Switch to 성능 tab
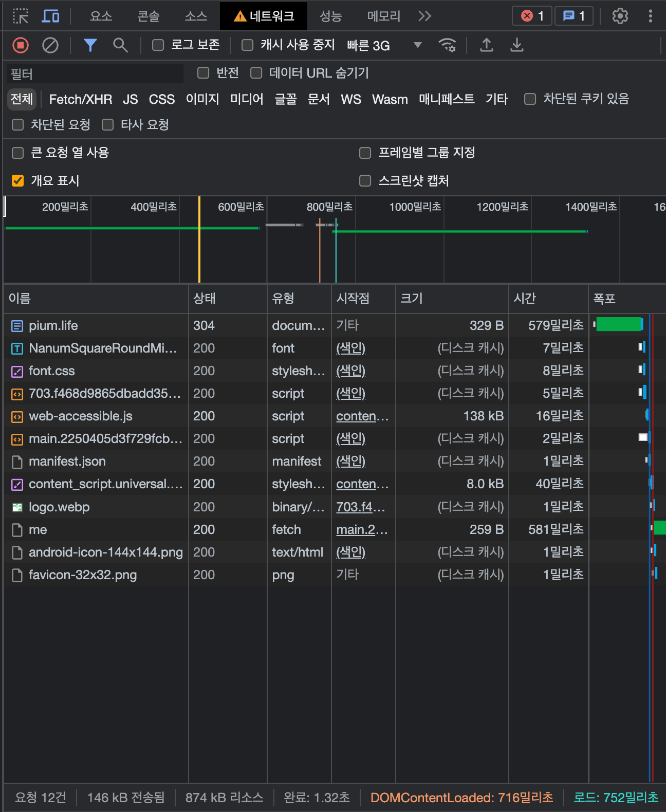This screenshot has width=666, height=812. pyautogui.click(x=330, y=16)
